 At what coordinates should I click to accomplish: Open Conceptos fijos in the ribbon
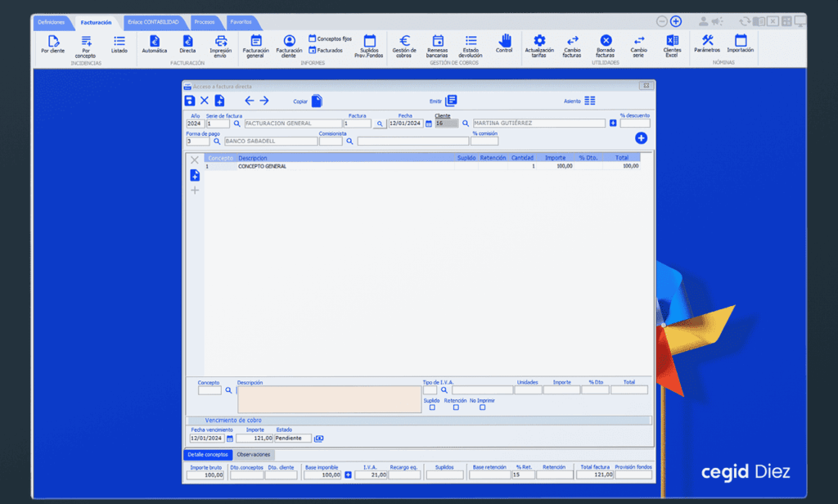[331, 38]
